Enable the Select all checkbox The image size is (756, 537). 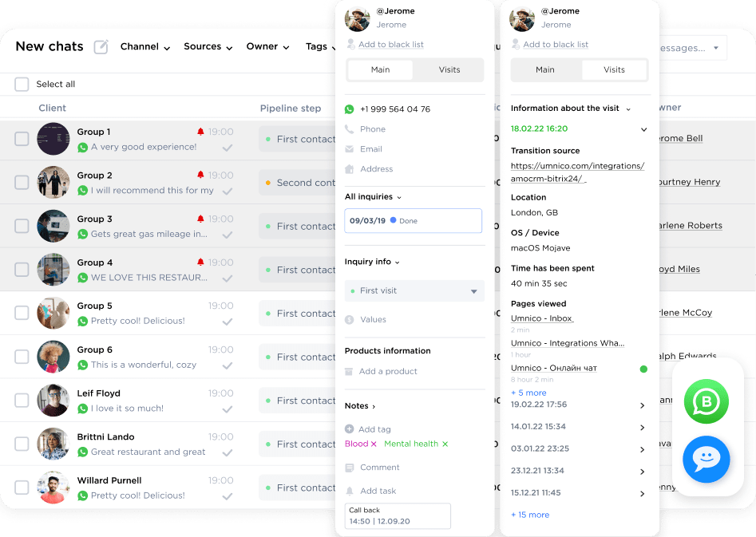(22, 84)
